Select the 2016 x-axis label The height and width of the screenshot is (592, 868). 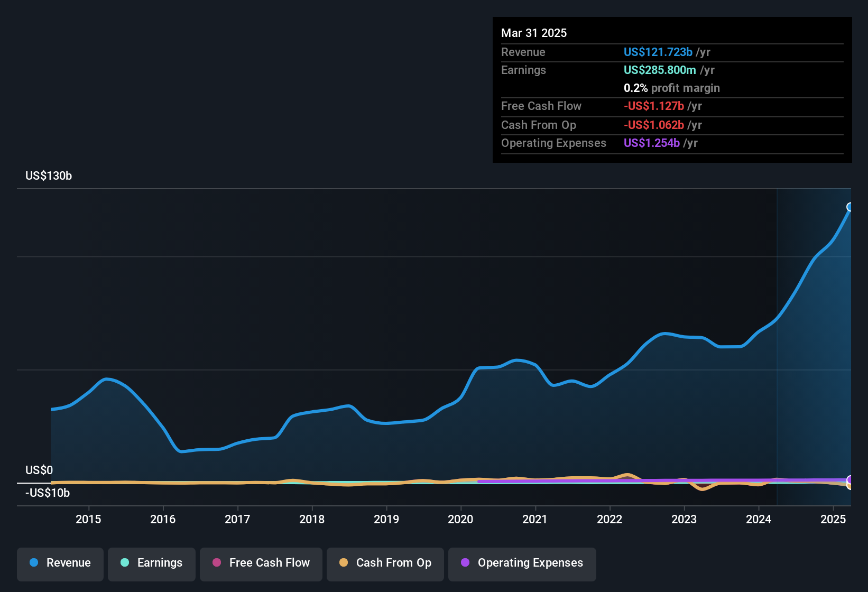[x=163, y=519]
